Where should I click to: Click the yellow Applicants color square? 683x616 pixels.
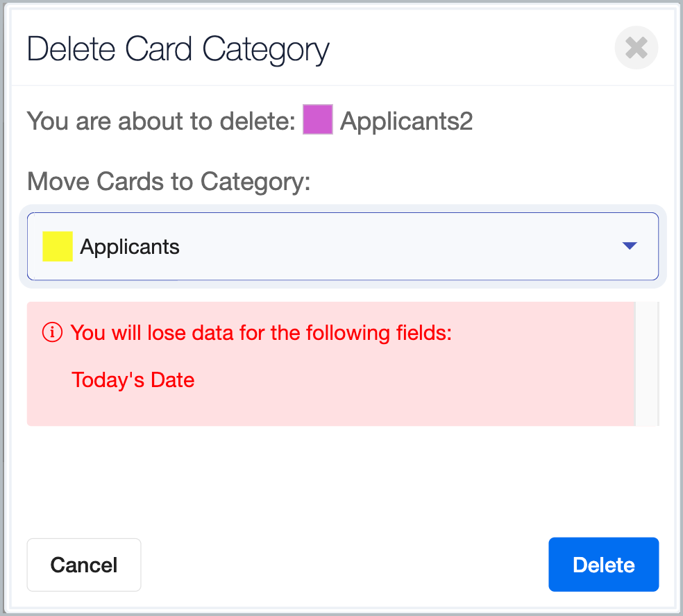(58, 246)
